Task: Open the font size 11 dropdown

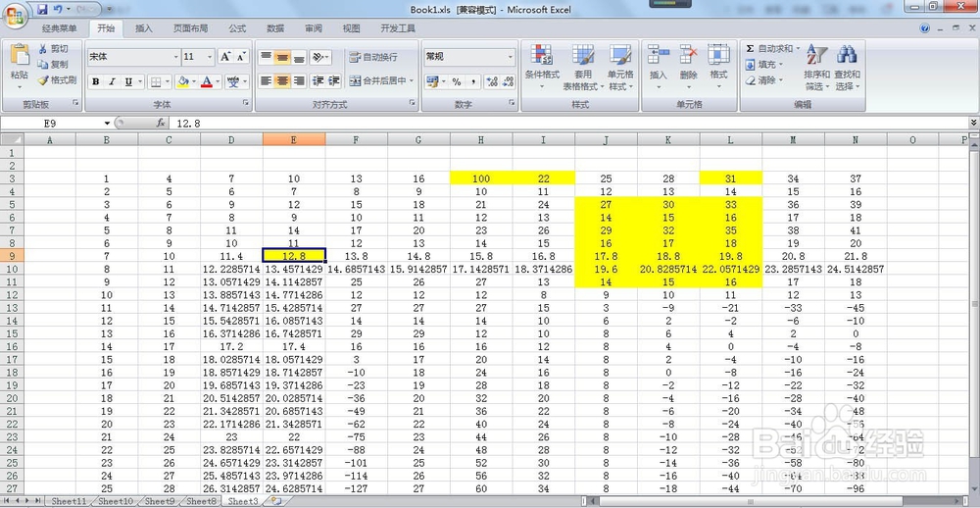Action: (x=210, y=57)
